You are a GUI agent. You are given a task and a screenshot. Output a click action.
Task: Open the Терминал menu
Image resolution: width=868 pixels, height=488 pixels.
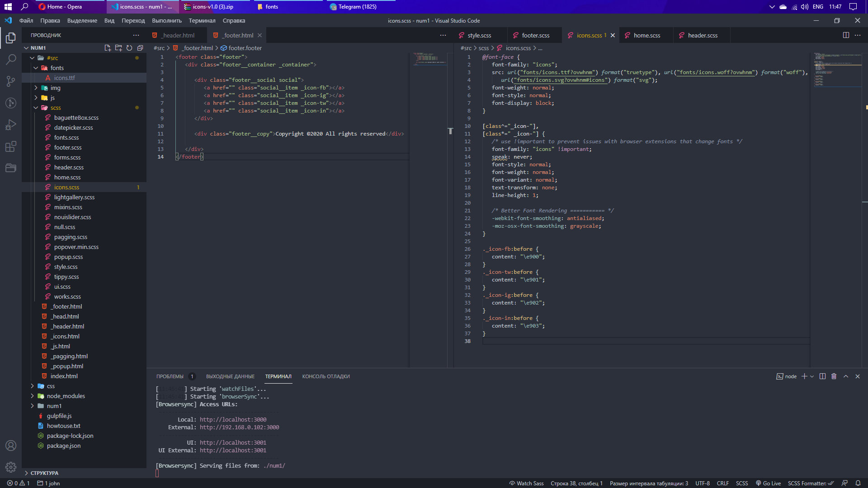click(202, 20)
